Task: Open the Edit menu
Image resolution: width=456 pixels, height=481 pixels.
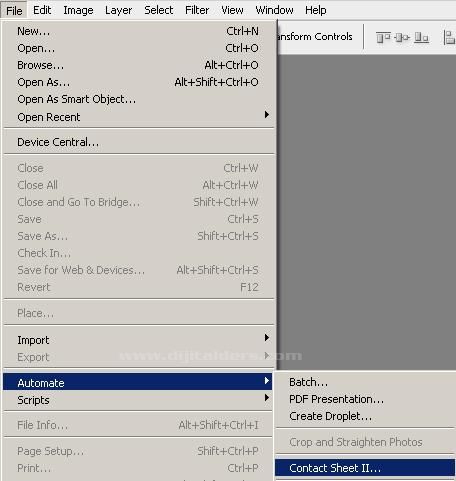Action: coord(42,10)
